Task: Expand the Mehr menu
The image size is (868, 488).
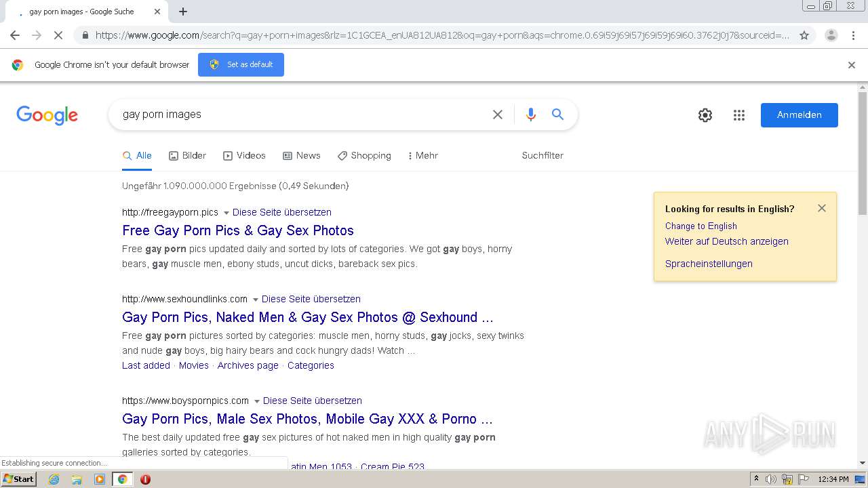Action: tap(422, 155)
